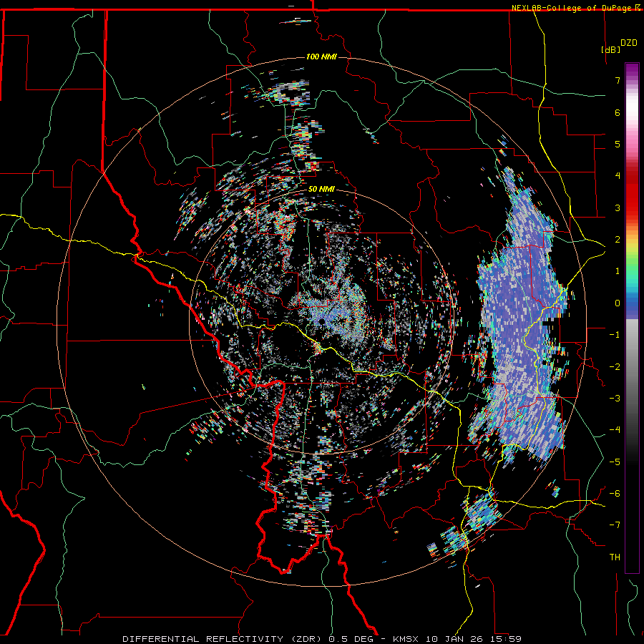Click the 0 value on color scale
This screenshot has width=644, height=644.
(x=618, y=303)
